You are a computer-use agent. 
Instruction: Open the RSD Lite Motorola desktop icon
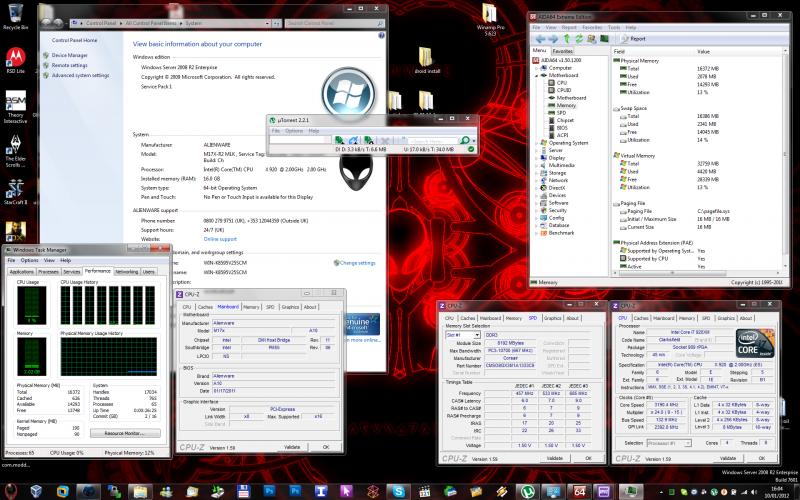coord(15,60)
